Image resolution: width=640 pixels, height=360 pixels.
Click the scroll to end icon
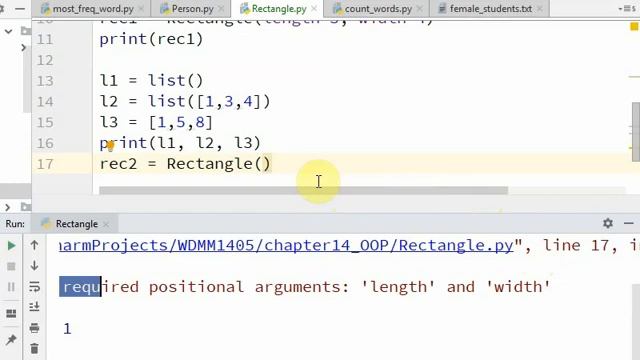pyautogui.click(x=34, y=307)
